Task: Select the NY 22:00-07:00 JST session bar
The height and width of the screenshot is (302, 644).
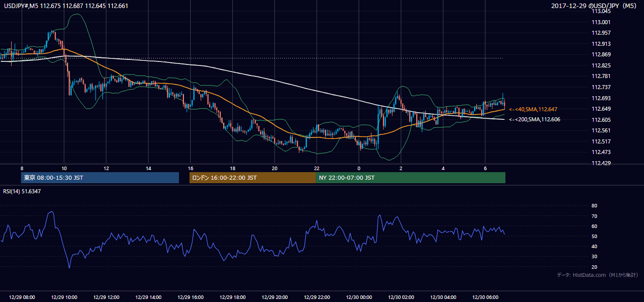Action: click(x=411, y=178)
